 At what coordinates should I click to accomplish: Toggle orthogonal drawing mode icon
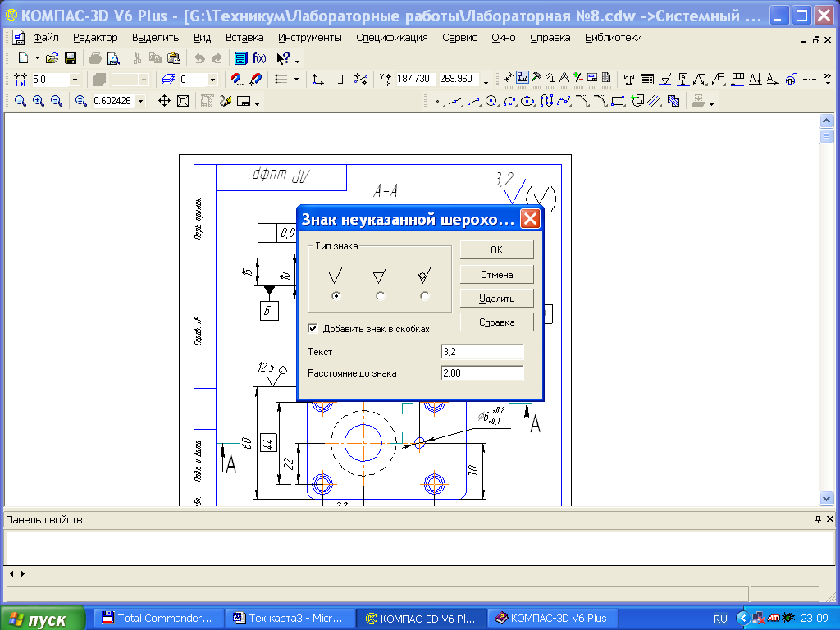pyautogui.click(x=343, y=80)
